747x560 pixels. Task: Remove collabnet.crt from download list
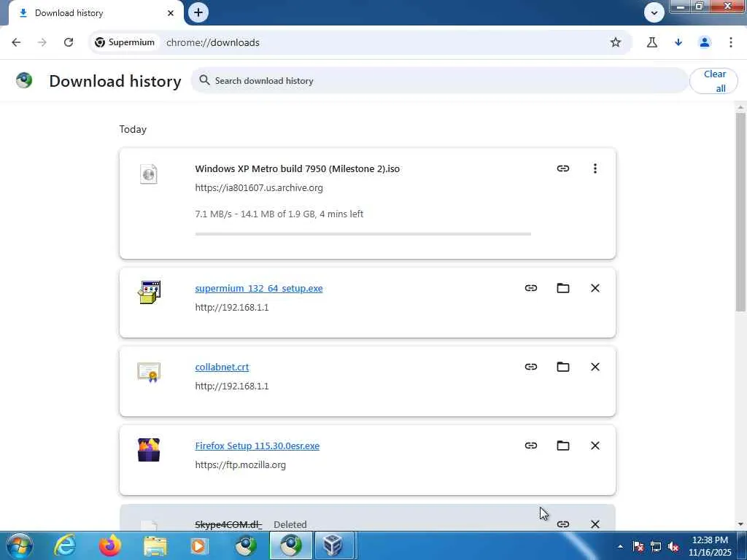(595, 367)
